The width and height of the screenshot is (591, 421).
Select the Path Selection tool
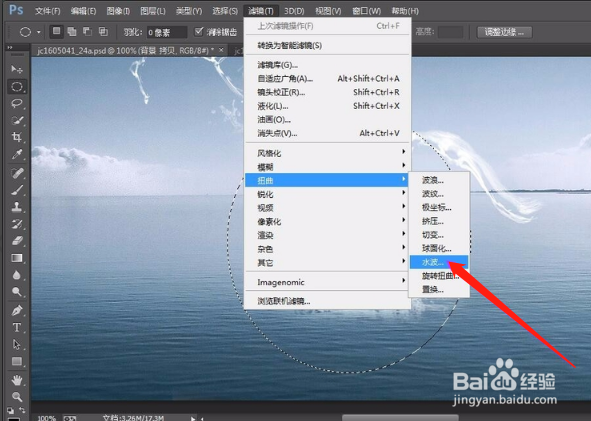pos(17,344)
